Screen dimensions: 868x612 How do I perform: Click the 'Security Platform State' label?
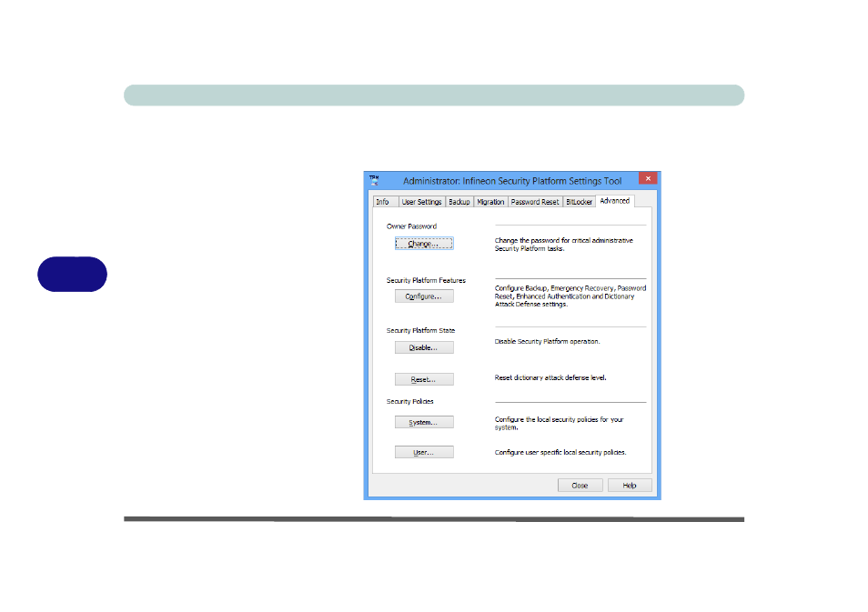(420, 330)
